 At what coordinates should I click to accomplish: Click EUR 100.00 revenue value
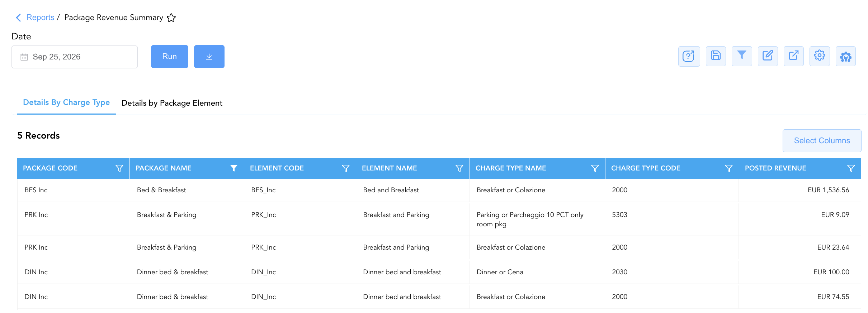click(831, 272)
